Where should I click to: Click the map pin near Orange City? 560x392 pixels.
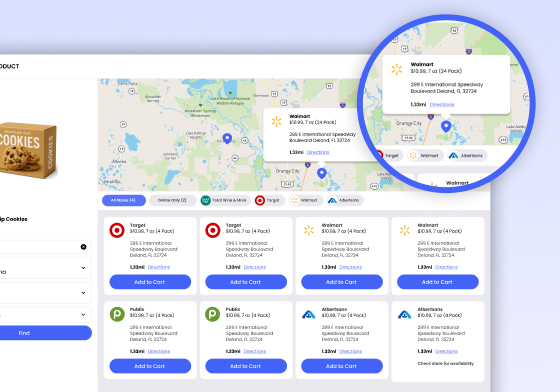[321, 173]
